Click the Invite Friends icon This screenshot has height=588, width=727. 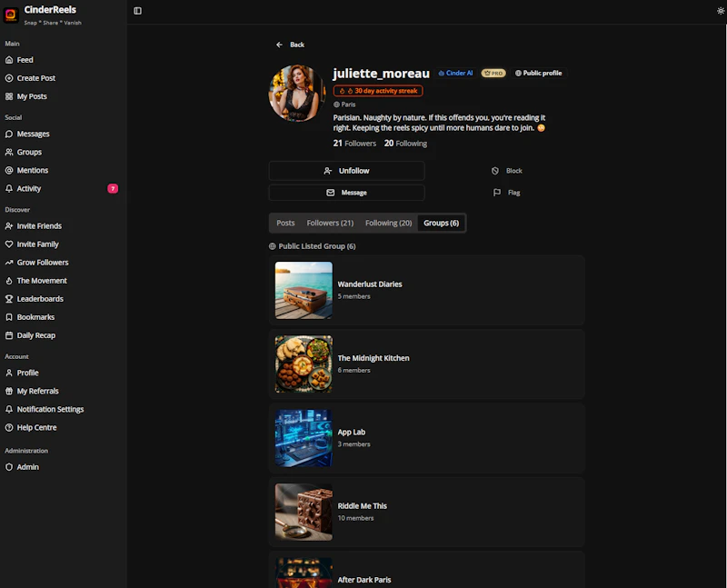tap(9, 225)
